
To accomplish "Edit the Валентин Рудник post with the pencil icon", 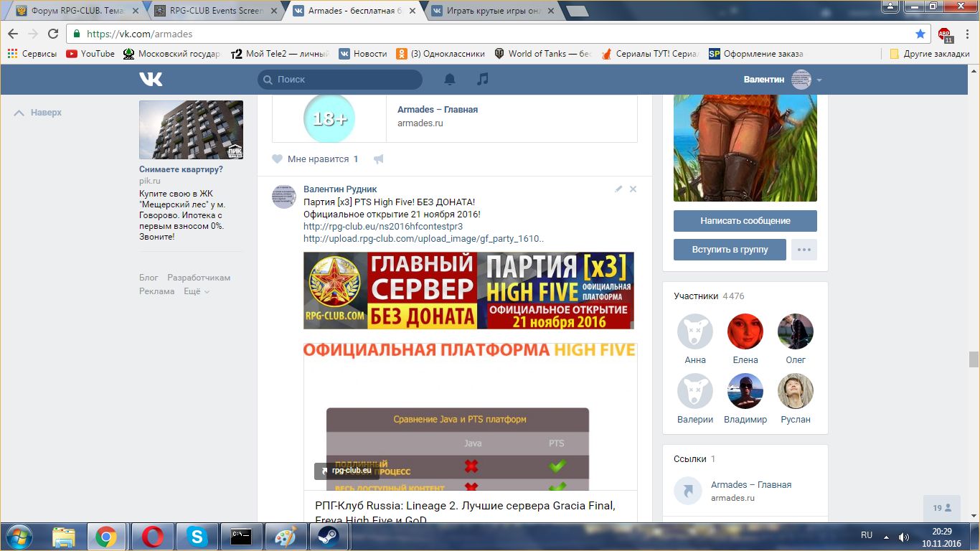I will pos(618,189).
